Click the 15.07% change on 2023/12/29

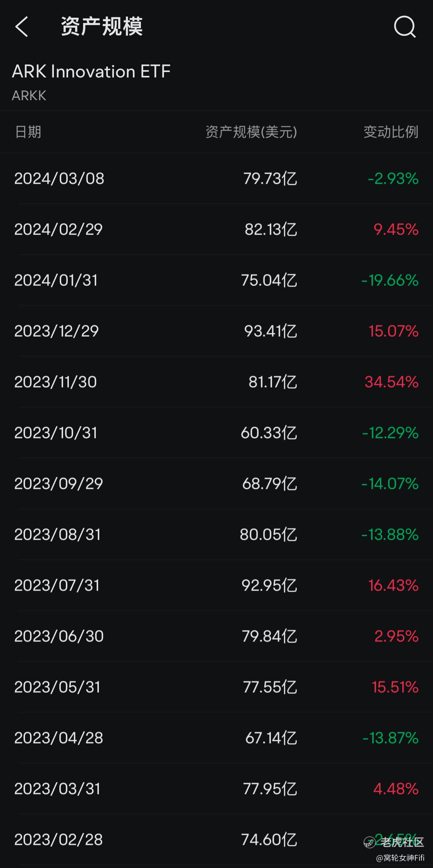(393, 331)
